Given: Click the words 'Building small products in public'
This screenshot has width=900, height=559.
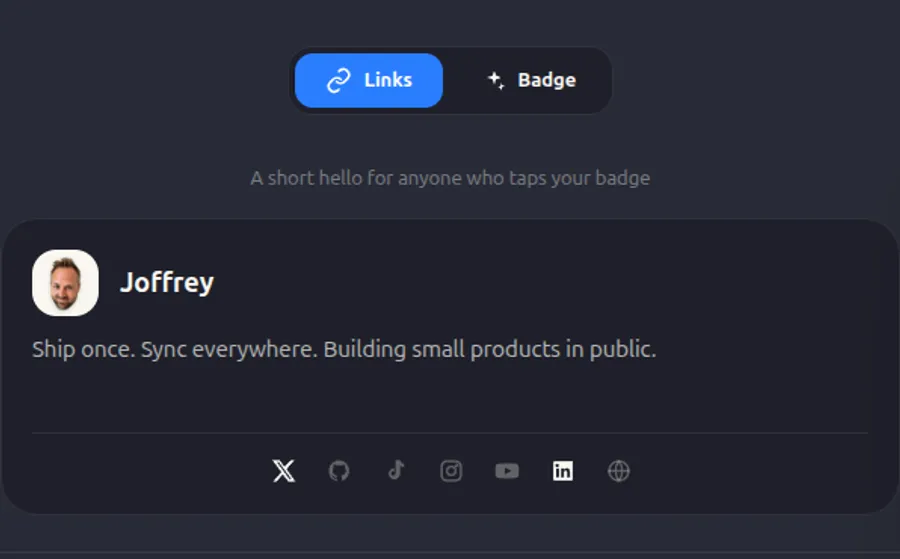Looking at the screenshot, I should (x=489, y=350).
